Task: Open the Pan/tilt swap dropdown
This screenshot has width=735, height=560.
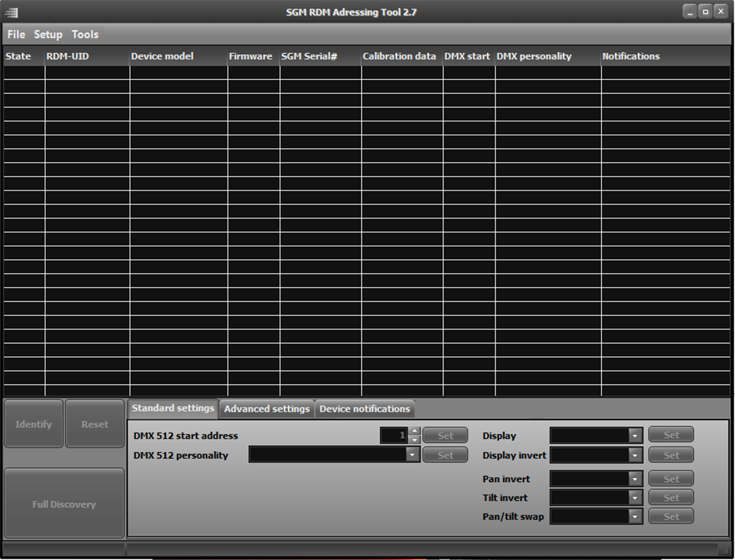Action: [635, 516]
